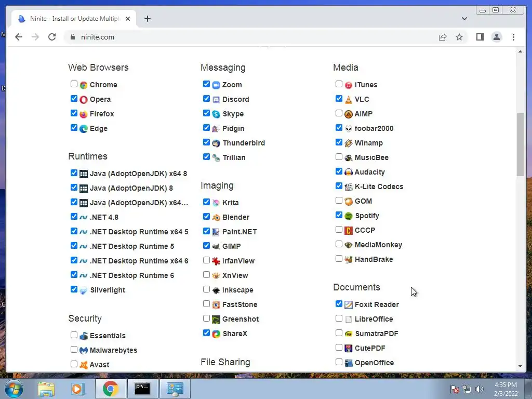This screenshot has height=399, width=532.
Task: Click the IrfanView red icon
Action: click(x=216, y=261)
